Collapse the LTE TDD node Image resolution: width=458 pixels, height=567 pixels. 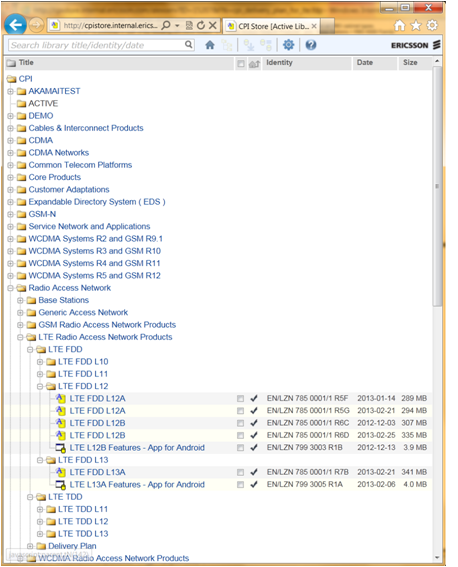click(x=30, y=497)
